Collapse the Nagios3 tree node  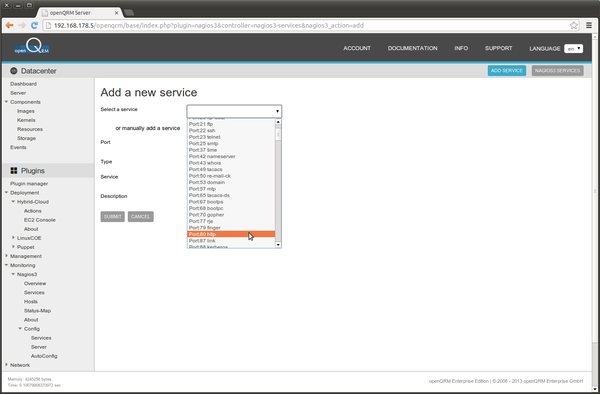pyautogui.click(x=13, y=274)
